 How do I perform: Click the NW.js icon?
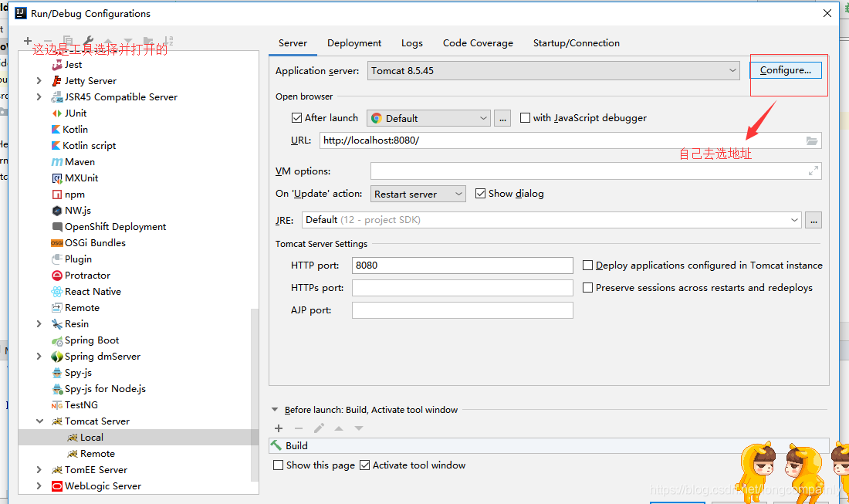(x=57, y=211)
